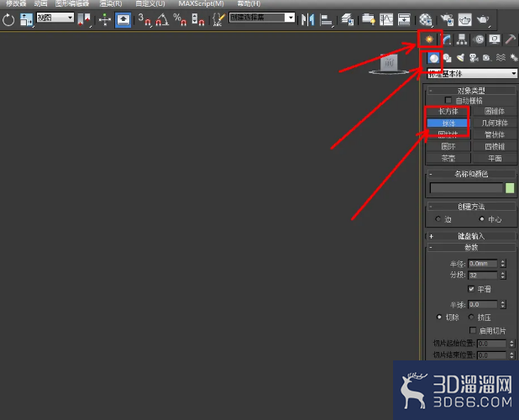The width and height of the screenshot is (519, 420).
Task: Select the Rotate tool in main toolbar
Action: (8, 20)
